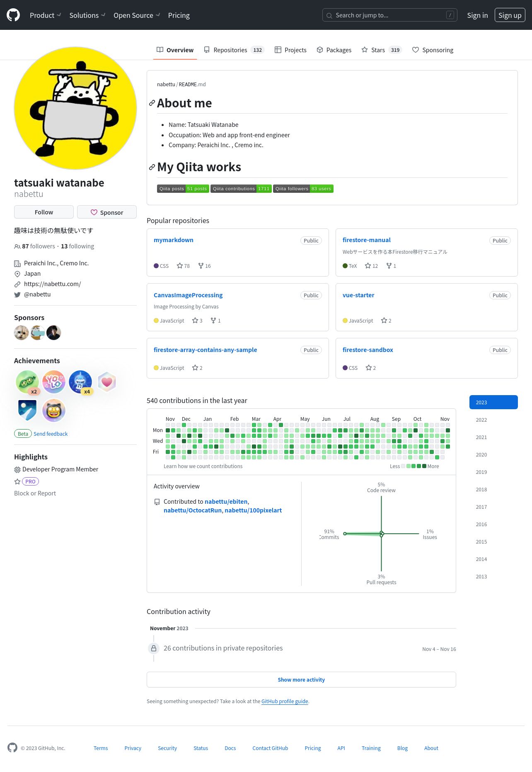Screen dimensions: 532x772
Task: Click the Qiita followers 83 users badge
Action: point(303,189)
